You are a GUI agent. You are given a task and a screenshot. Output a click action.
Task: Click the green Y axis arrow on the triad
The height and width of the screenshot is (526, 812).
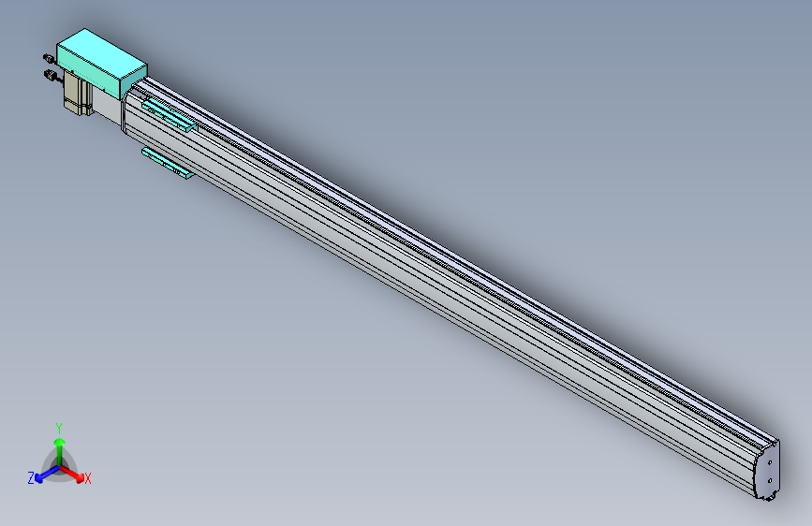point(60,453)
